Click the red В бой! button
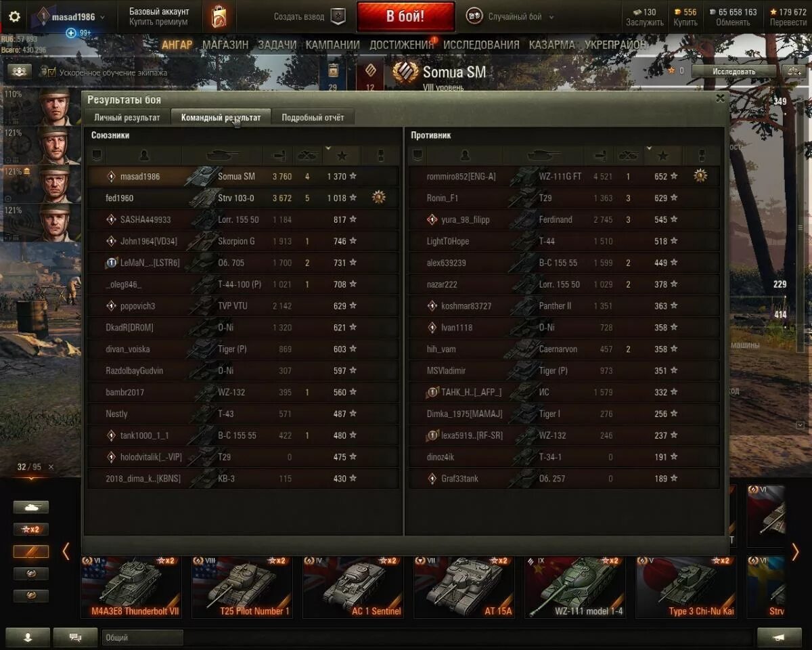This screenshot has width=812, height=650. pyautogui.click(x=406, y=17)
